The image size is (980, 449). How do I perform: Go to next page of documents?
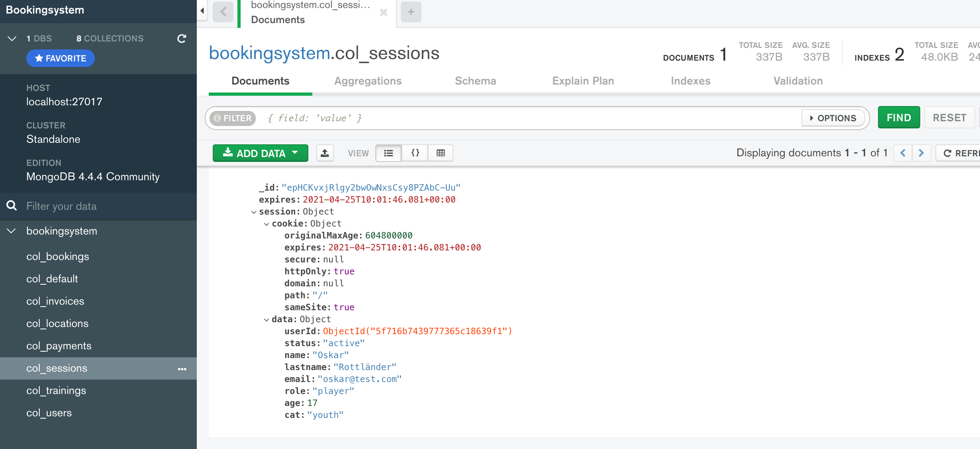(x=921, y=153)
